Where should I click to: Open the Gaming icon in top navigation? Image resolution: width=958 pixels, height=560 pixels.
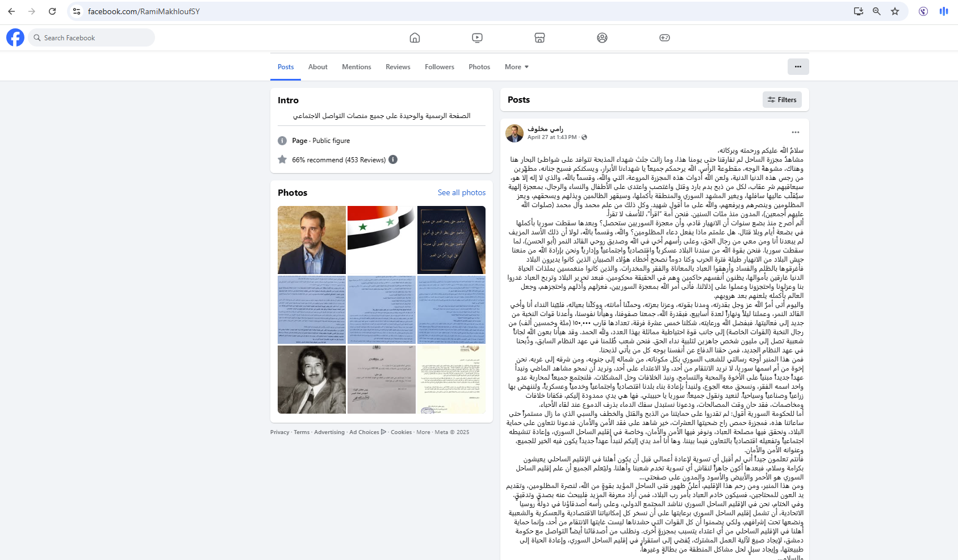click(x=664, y=37)
